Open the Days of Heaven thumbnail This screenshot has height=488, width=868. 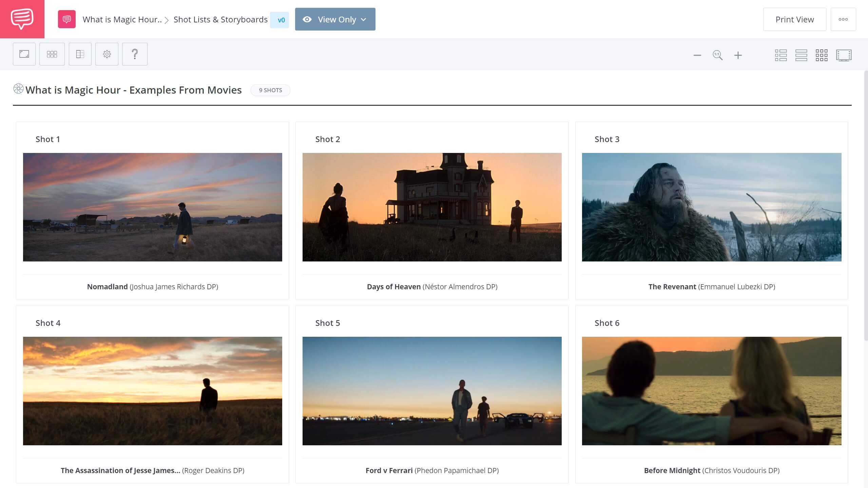[x=432, y=207]
